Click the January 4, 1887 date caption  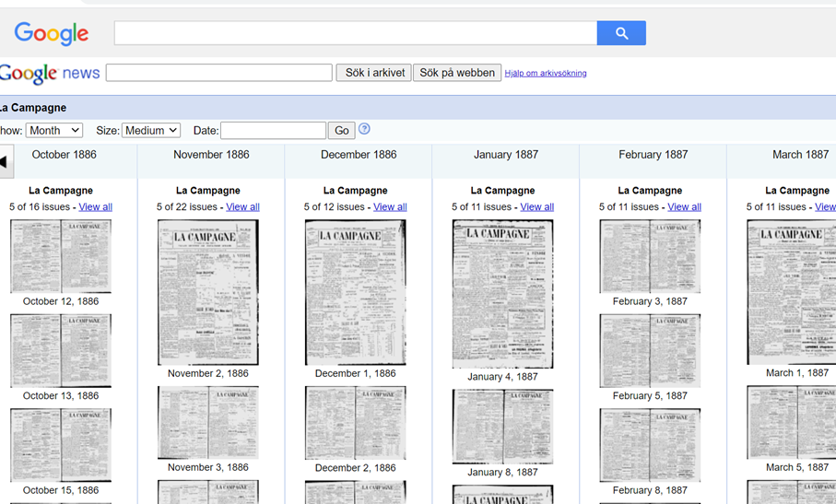pos(502,377)
